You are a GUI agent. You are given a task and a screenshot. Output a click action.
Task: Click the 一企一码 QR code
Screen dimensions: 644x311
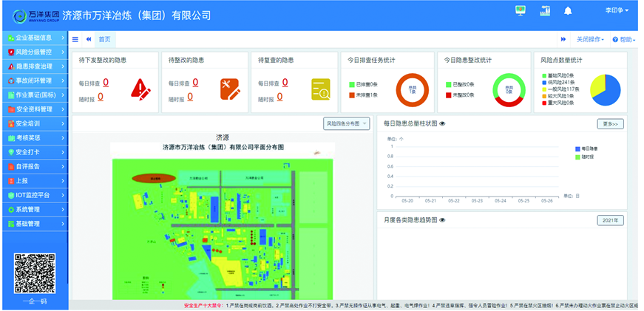click(35, 273)
